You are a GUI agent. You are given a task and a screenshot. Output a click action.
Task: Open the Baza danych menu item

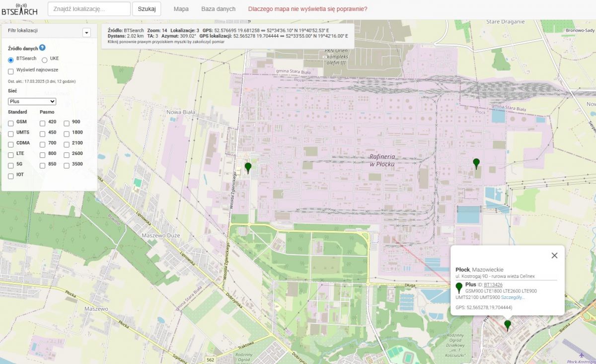pos(219,9)
